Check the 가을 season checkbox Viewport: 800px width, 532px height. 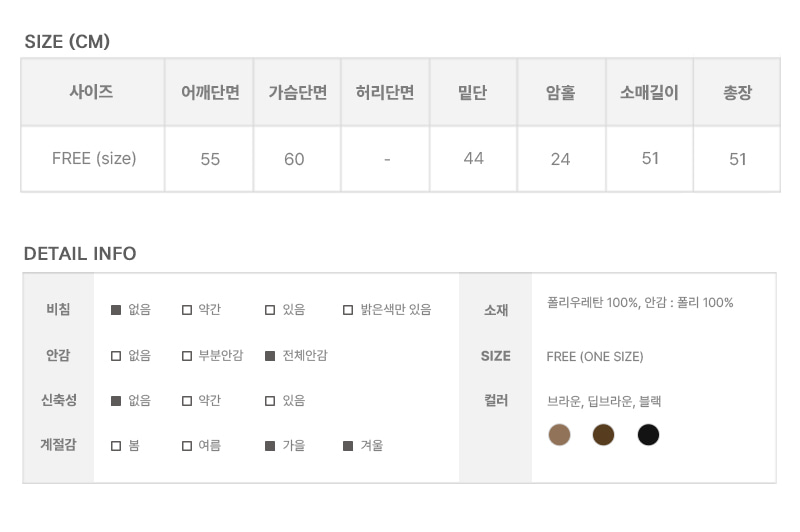[270, 446]
